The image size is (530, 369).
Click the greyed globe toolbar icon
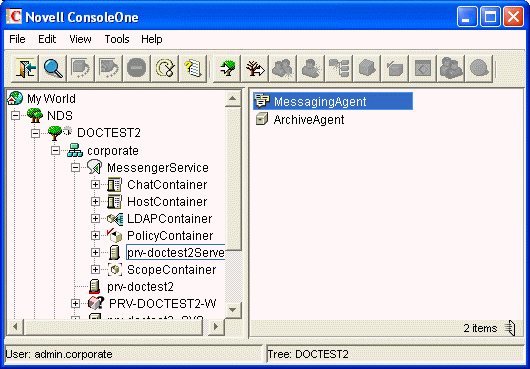pos(479,69)
